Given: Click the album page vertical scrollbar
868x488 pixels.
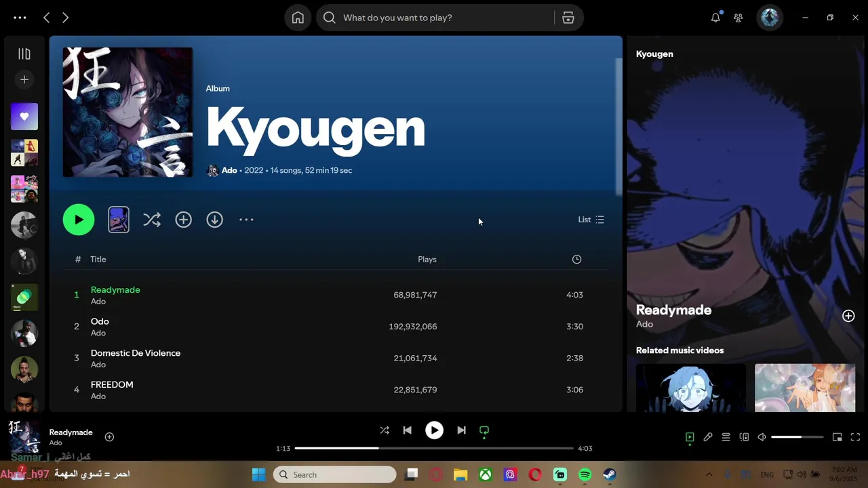Looking at the screenshot, I should [x=618, y=127].
